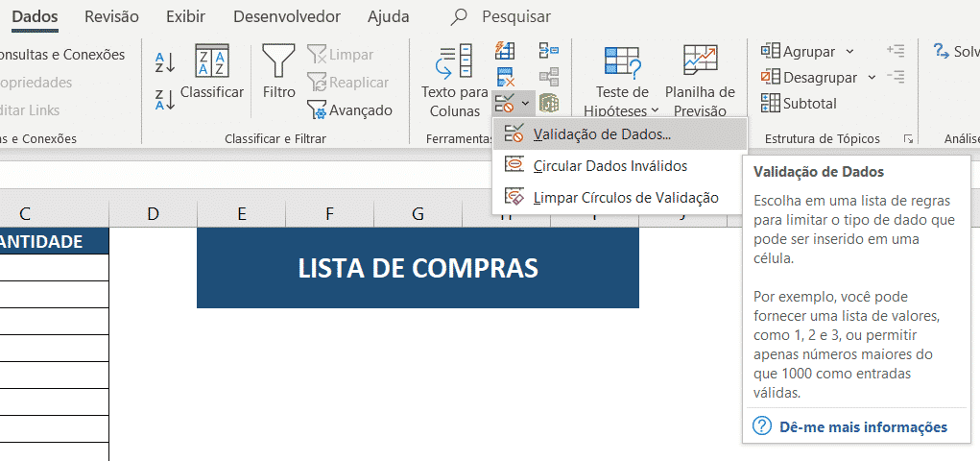Image resolution: width=980 pixels, height=461 pixels.
Task: Click the Planilha de Previsão button
Action: (x=700, y=82)
